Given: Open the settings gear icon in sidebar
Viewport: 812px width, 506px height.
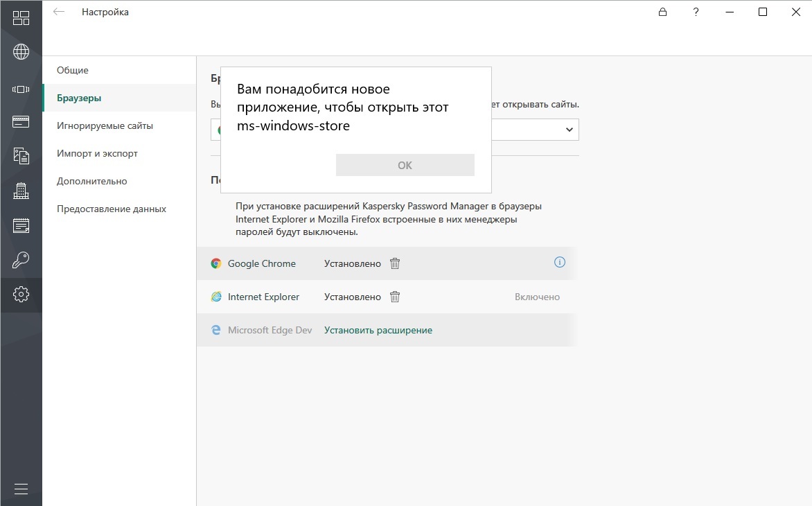Looking at the screenshot, I should [x=21, y=294].
